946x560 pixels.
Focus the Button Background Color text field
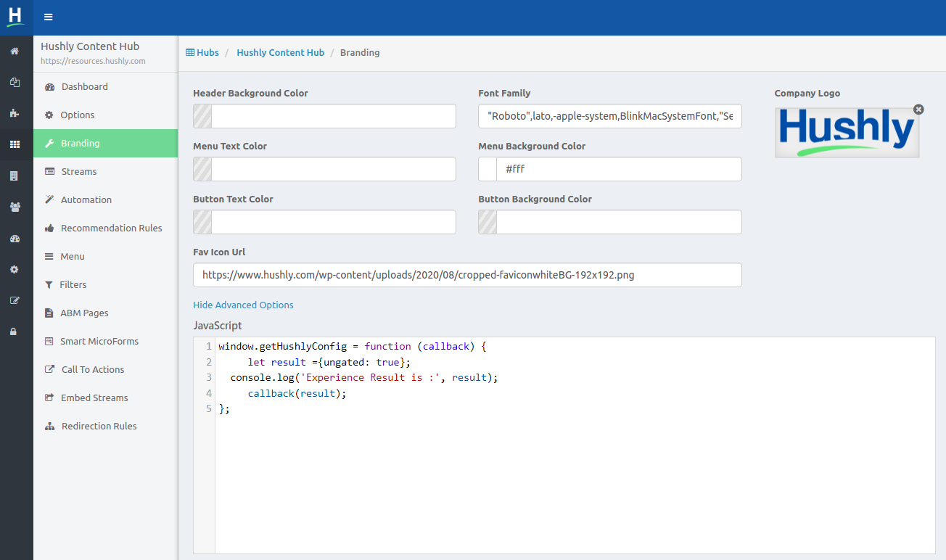click(x=619, y=222)
